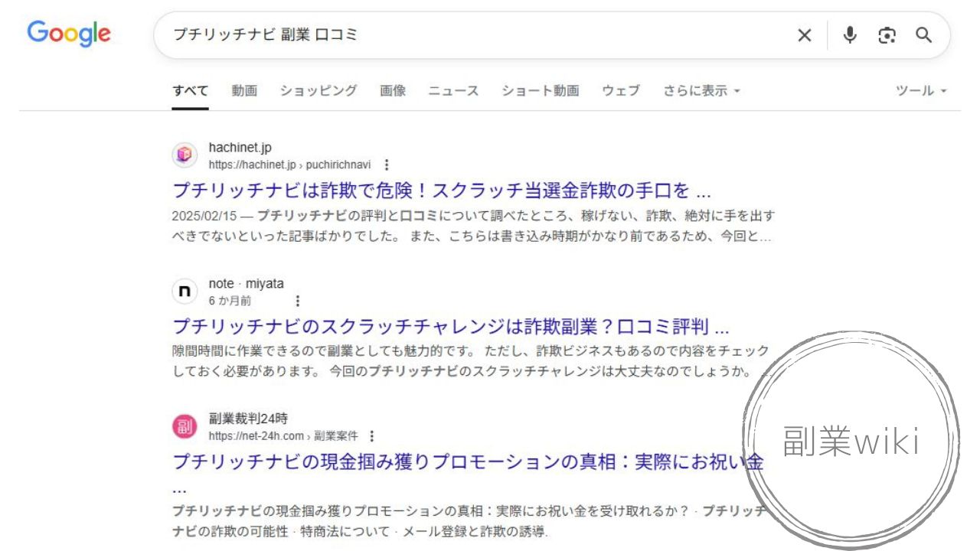Switch to the 動画 tab
The width and height of the screenshot is (980, 551).
[x=244, y=90]
